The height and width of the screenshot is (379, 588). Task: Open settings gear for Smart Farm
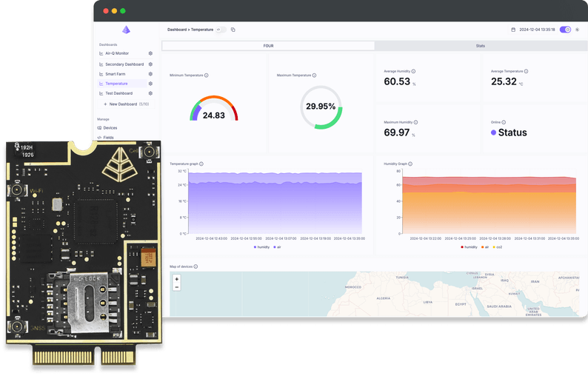150,74
